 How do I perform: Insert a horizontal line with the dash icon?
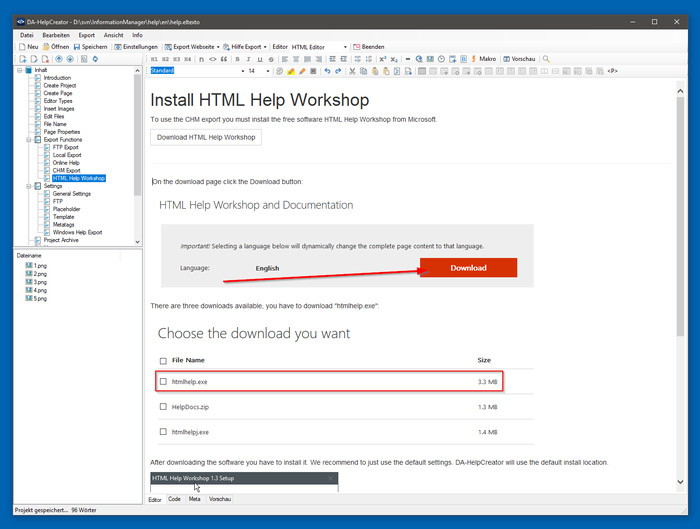click(x=408, y=59)
